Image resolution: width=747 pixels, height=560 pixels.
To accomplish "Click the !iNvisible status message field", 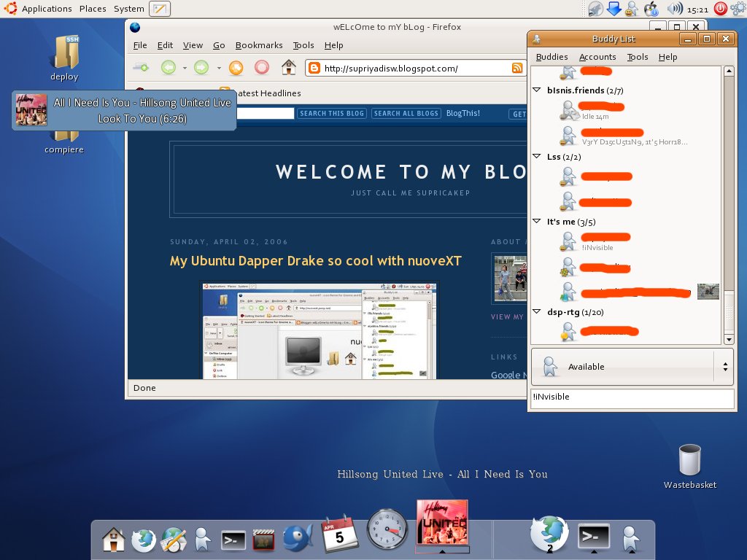I will (x=632, y=397).
